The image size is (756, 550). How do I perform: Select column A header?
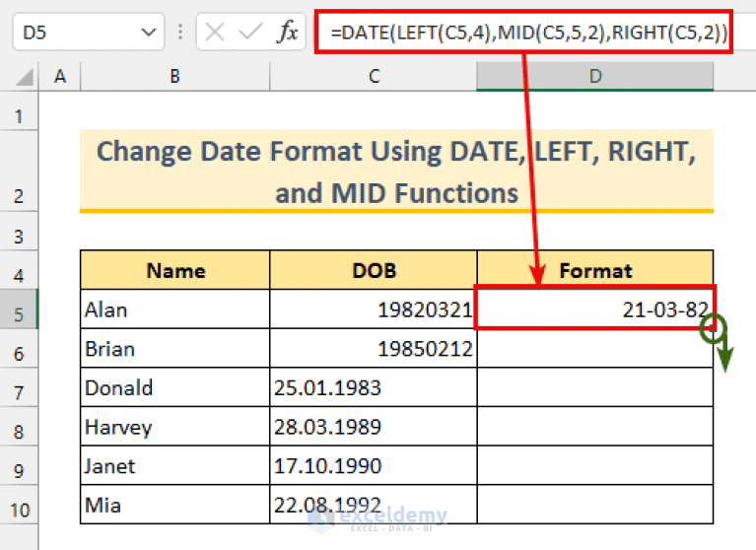tap(60, 76)
